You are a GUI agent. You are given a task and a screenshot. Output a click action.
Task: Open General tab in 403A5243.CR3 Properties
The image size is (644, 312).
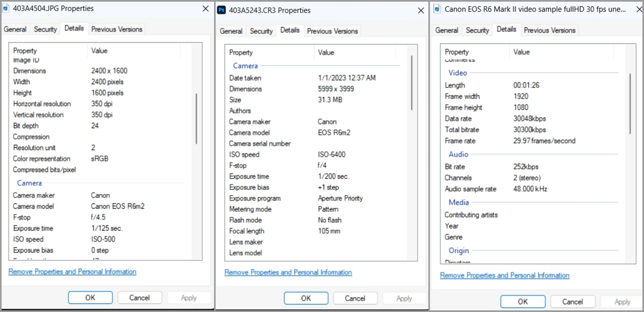231,31
